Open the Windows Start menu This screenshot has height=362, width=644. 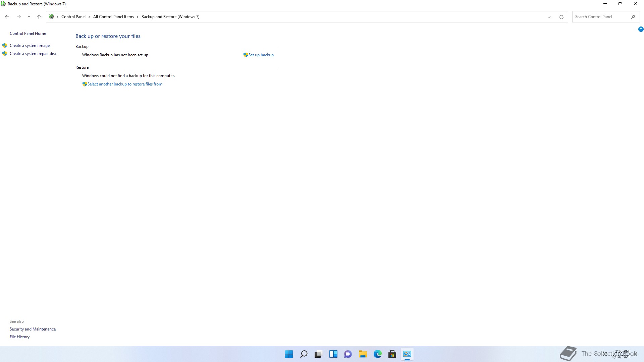coord(289,354)
